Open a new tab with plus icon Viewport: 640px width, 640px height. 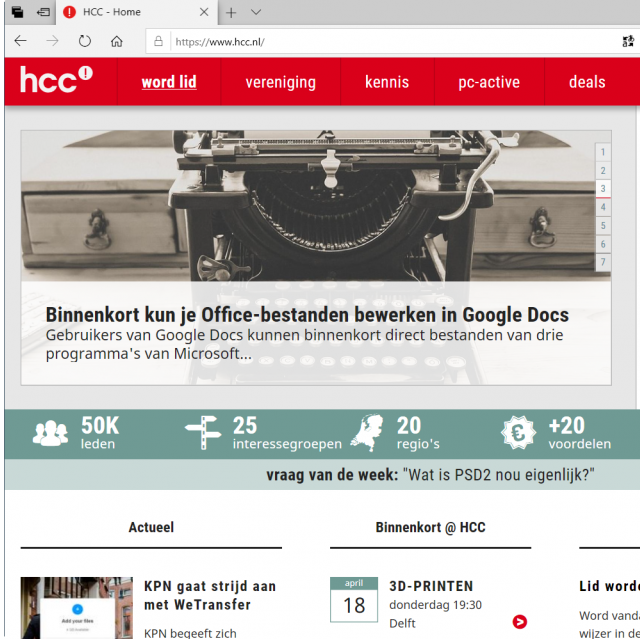(231, 13)
